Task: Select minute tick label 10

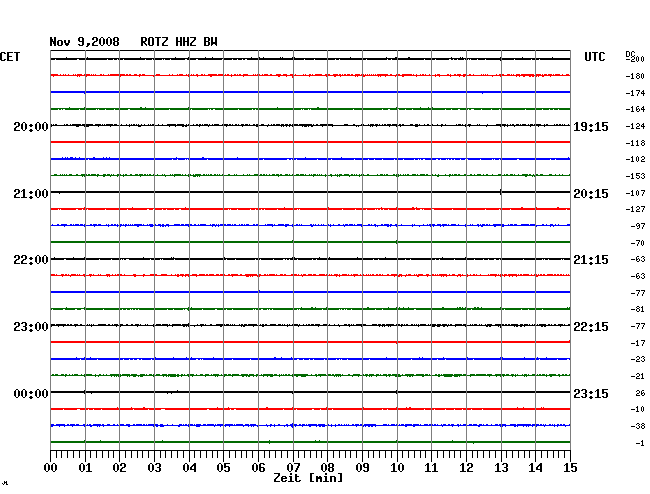Action: [x=397, y=467]
